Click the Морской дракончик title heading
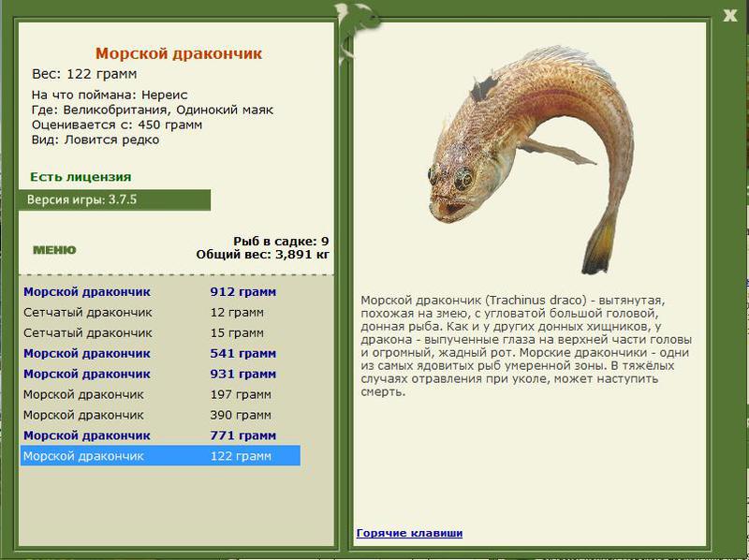Viewport: 749px width, 560px height. click(x=179, y=53)
